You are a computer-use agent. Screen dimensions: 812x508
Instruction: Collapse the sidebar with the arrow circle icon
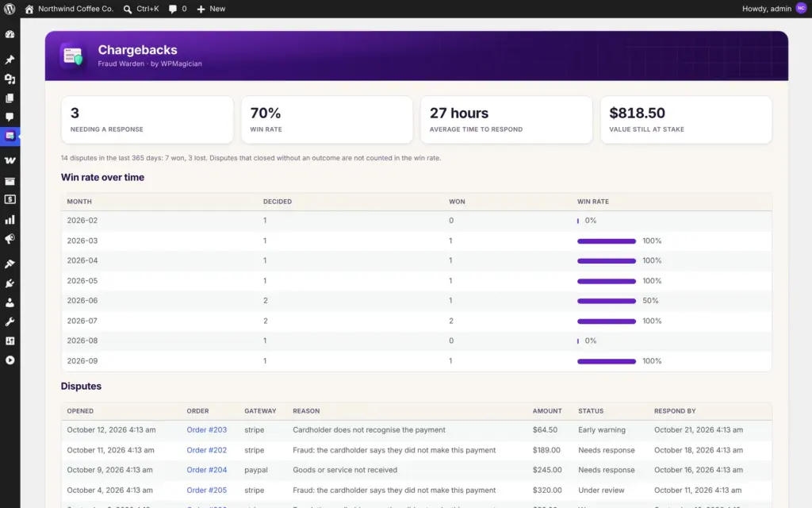(x=10, y=360)
